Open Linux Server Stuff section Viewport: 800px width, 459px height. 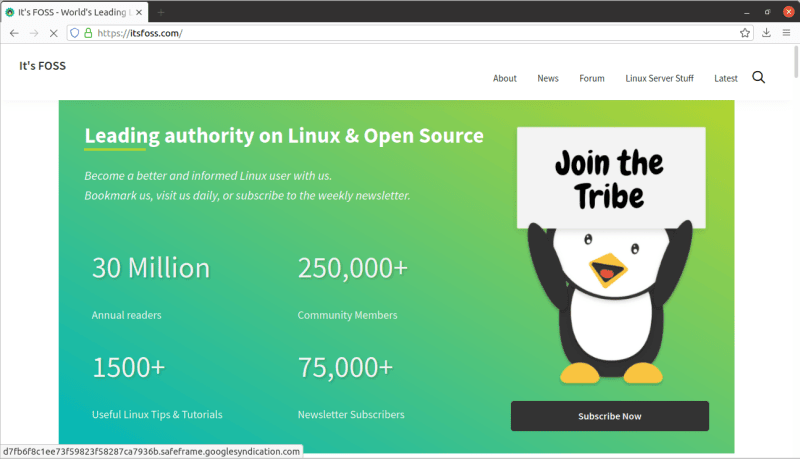pos(659,78)
